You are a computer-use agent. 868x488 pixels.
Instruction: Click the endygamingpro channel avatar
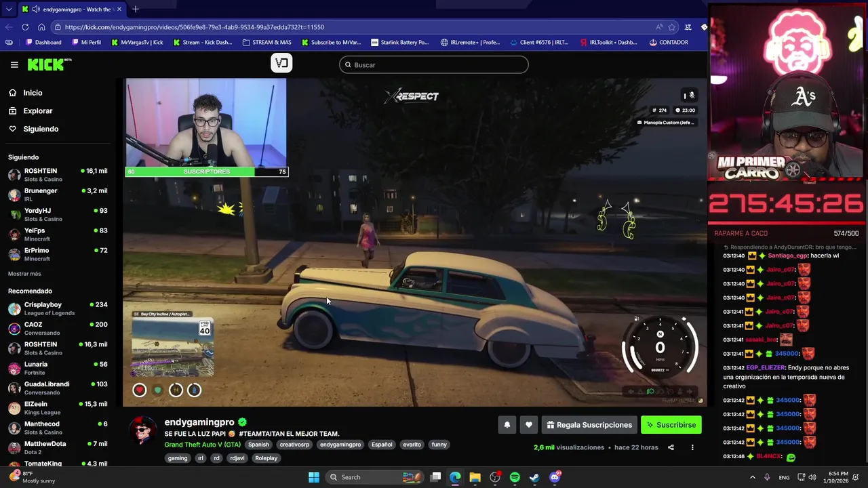point(143,431)
